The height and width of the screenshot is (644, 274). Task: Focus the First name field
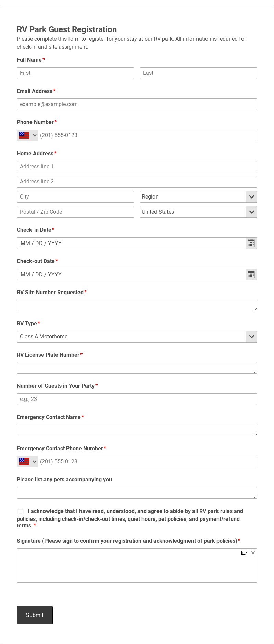[x=75, y=73]
